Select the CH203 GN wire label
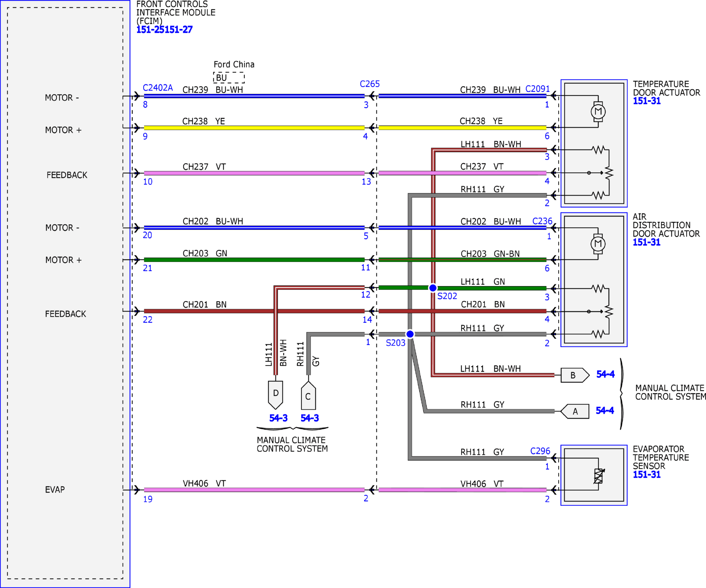This screenshot has height=588, width=706. [205, 253]
